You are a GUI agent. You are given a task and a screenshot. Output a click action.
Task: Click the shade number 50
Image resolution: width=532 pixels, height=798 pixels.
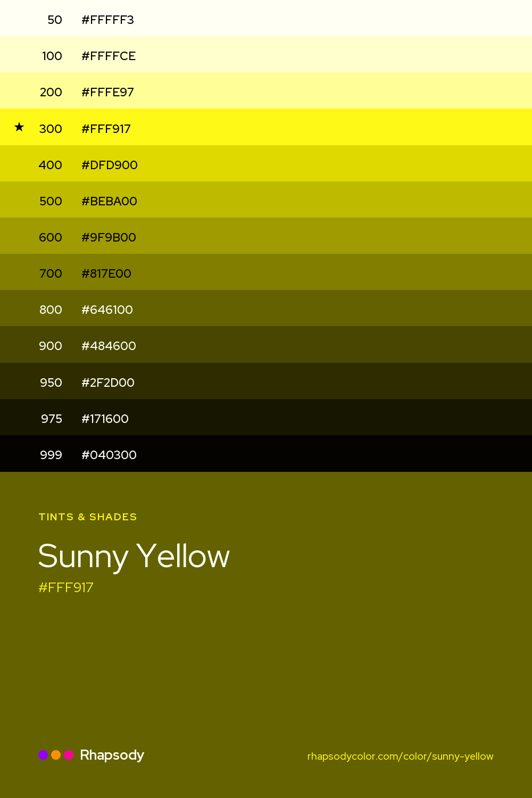coord(55,20)
